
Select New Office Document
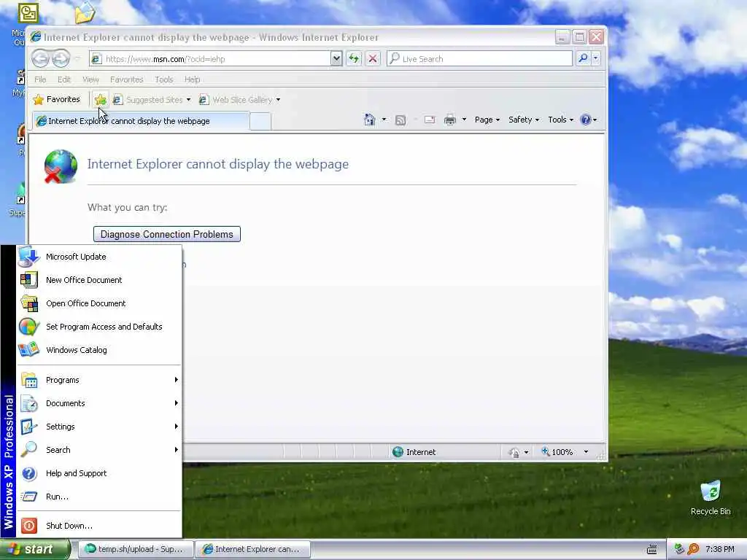pos(99,280)
